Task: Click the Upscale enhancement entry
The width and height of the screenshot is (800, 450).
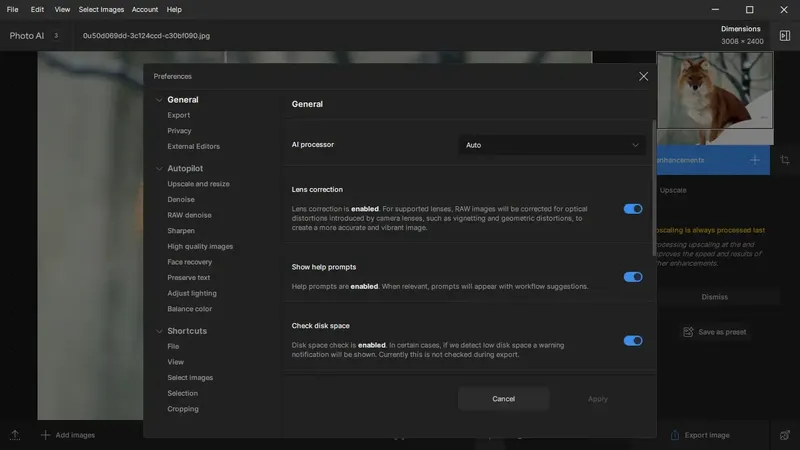Action: [672, 190]
